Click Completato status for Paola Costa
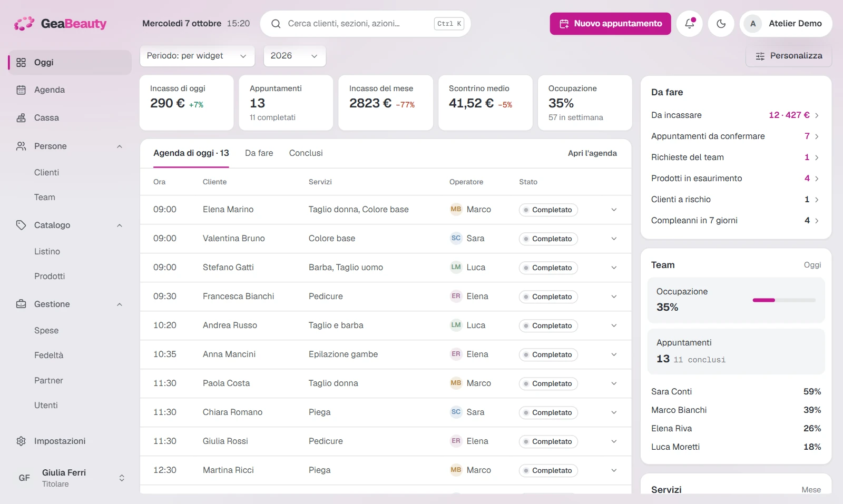 pos(548,383)
